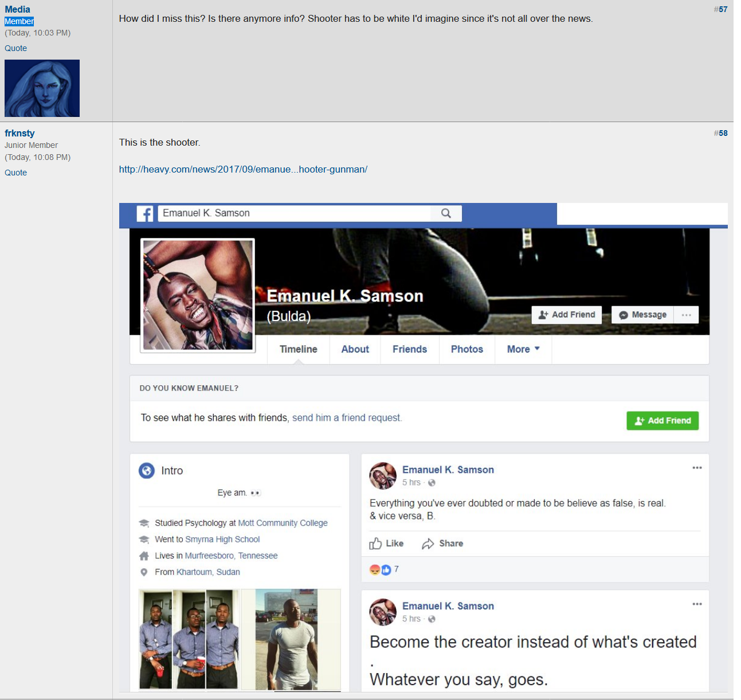Expand the More dropdown tab
Viewport: 741px width, 700px height.
pyautogui.click(x=523, y=349)
